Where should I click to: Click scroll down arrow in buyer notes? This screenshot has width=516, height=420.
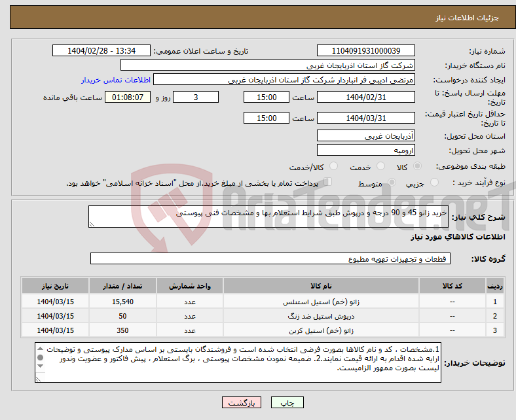pyautogui.click(x=40, y=366)
